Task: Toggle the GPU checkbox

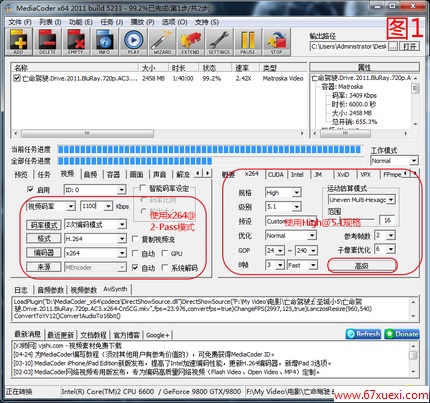Action: [x=164, y=253]
